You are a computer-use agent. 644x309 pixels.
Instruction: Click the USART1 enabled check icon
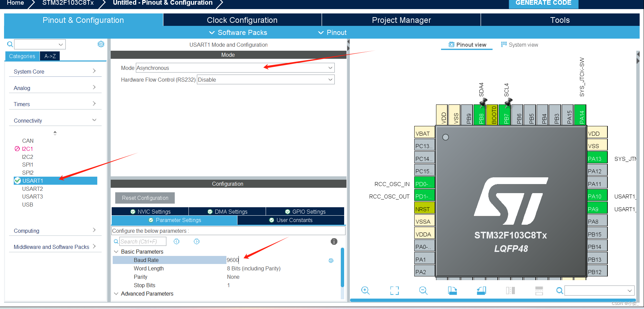click(x=17, y=181)
